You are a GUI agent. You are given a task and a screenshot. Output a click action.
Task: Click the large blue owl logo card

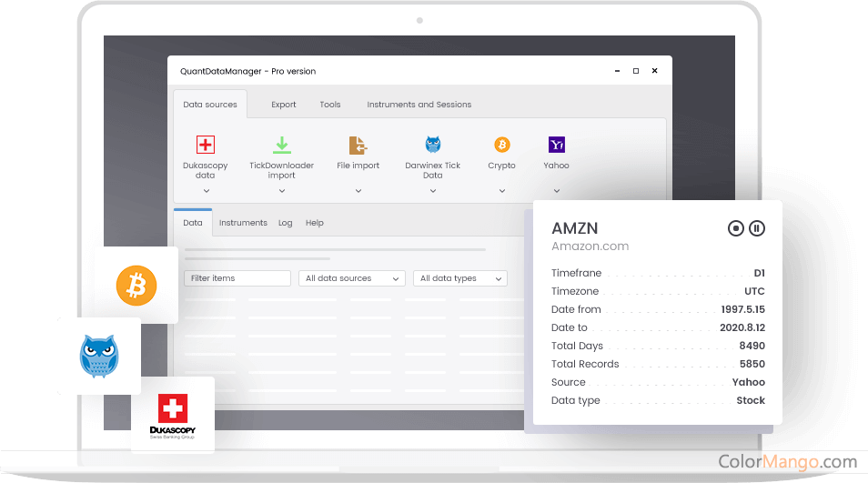pos(99,356)
